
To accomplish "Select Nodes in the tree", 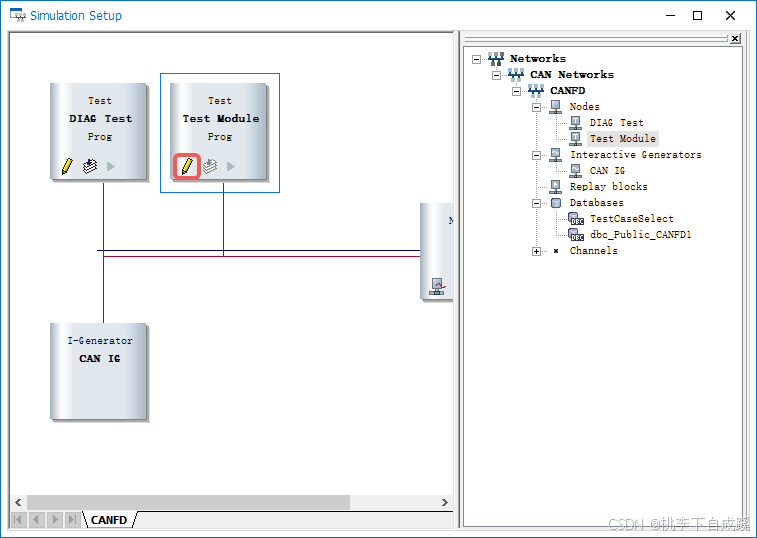I will coord(584,106).
